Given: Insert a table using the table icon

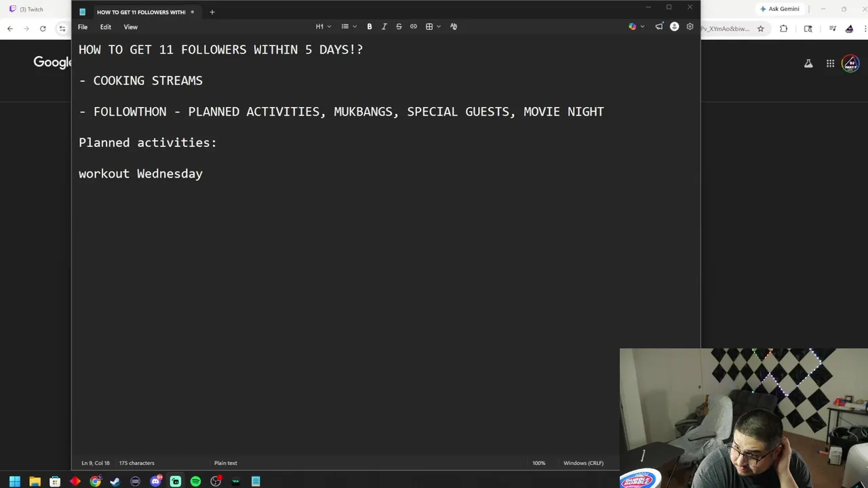Looking at the screenshot, I should click(429, 26).
